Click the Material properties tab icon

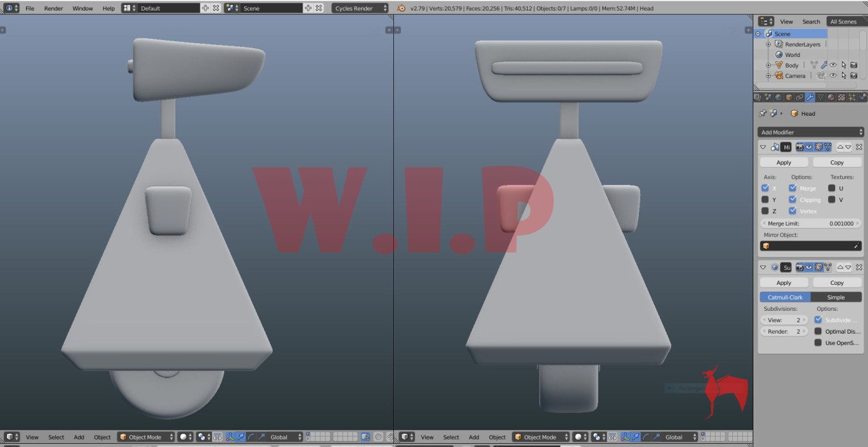831,97
